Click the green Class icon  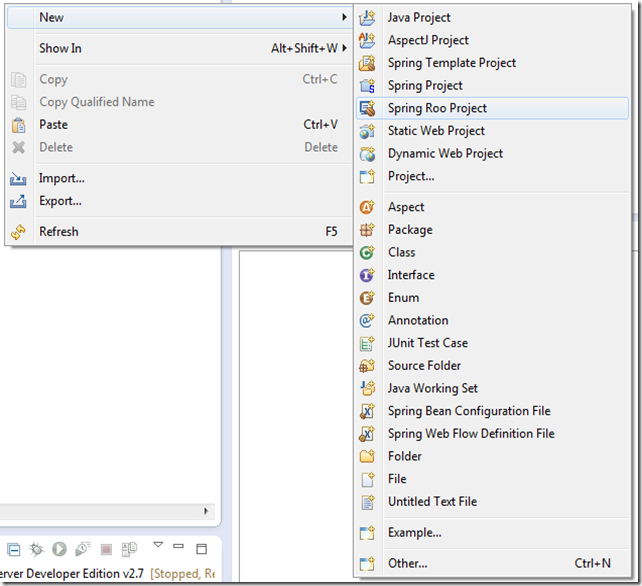367,252
